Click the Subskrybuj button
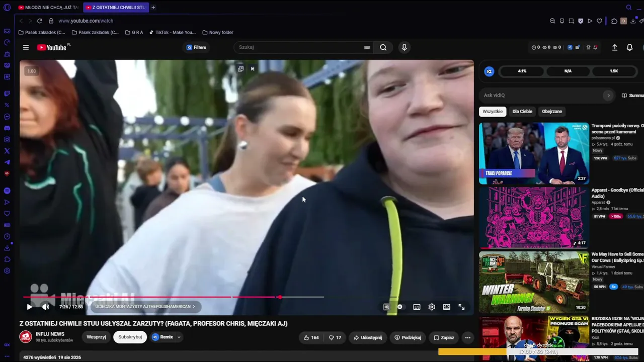This screenshot has width=644, height=362. [x=130, y=337]
